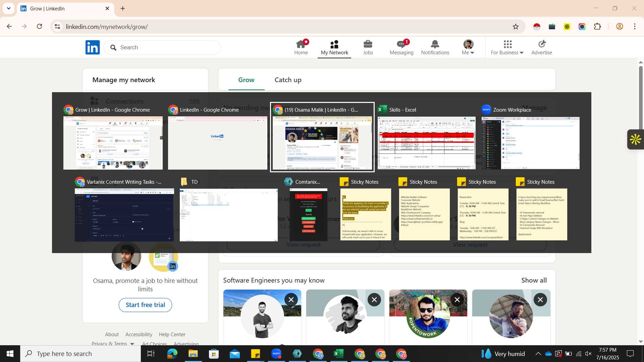Open Sticky Notes from taskbar
Screen dimensions: 644x362
pyautogui.click(x=255, y=354)
